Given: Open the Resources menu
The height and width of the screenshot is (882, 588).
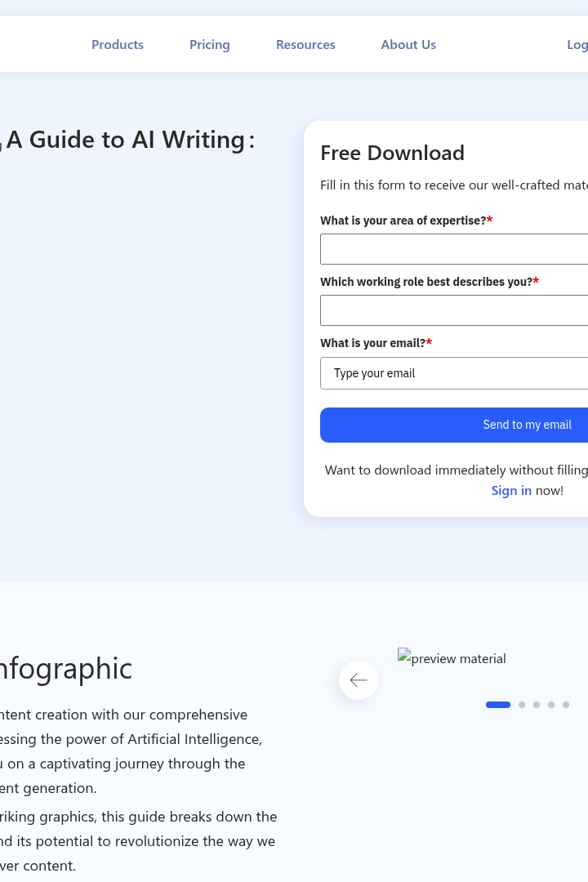Looking at the screenshot, I should [x=305, y=44].
